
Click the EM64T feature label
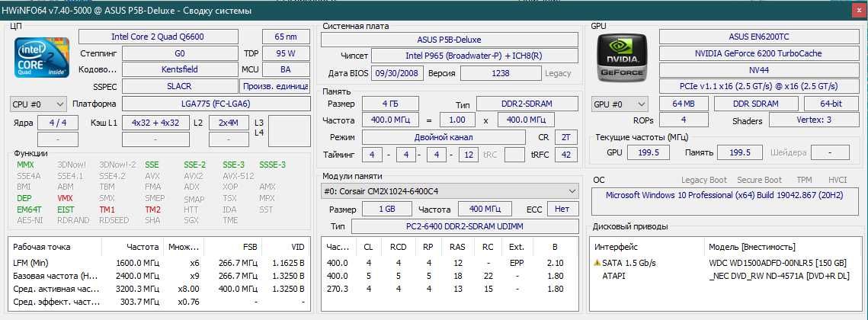[29, 210]
